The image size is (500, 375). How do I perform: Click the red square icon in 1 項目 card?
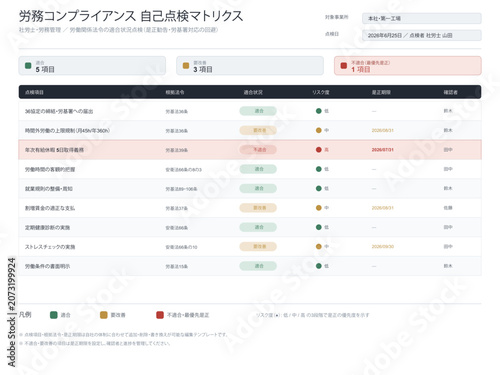344,66
